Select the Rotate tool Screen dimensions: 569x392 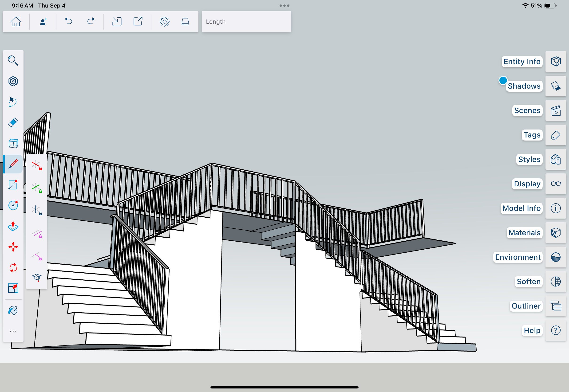point(13,267)
